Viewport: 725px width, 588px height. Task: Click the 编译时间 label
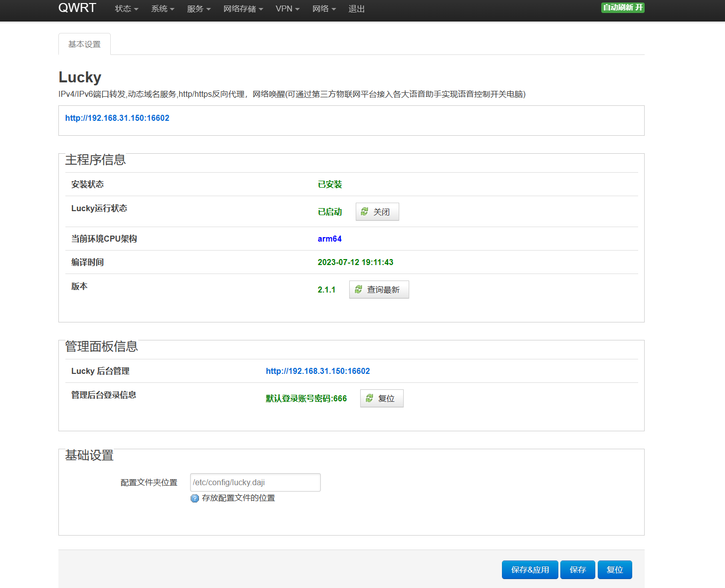pyautogui.click(x=87, y=262)
